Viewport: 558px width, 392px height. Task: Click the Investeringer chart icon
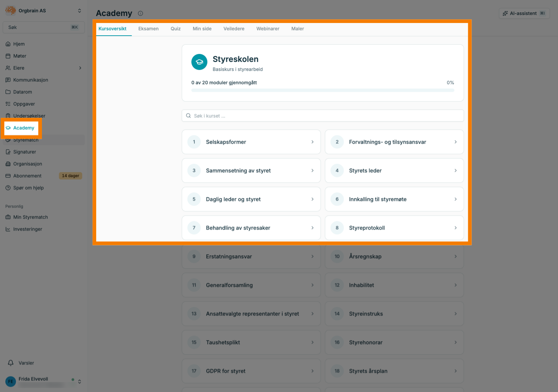pos(8,229)
